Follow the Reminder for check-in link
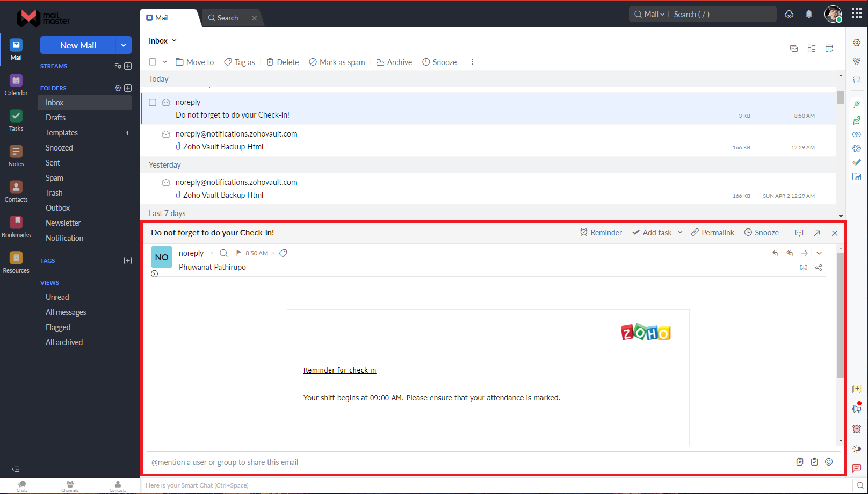This screenshot has height=494, width=868. coord(339,370)
